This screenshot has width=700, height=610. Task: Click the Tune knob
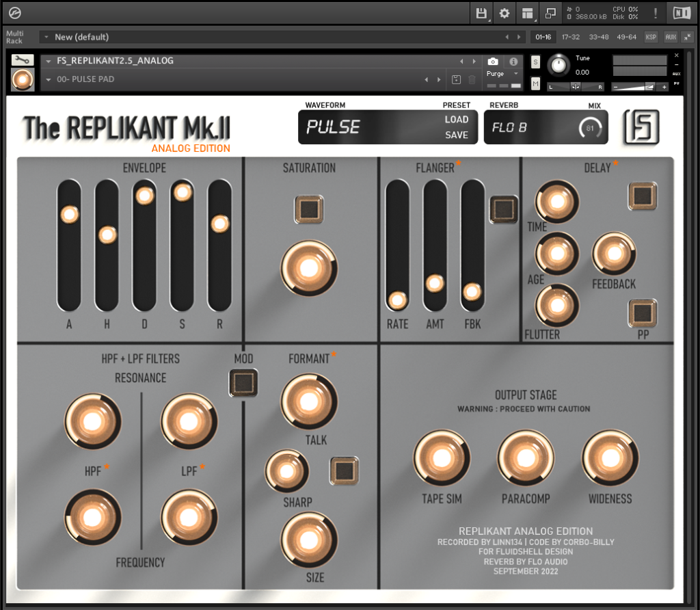tap(558, 65)
